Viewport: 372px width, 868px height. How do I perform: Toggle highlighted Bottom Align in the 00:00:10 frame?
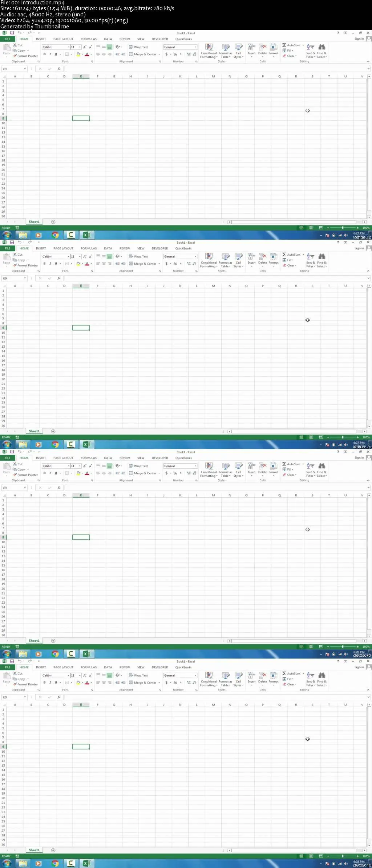pos(109,47)
